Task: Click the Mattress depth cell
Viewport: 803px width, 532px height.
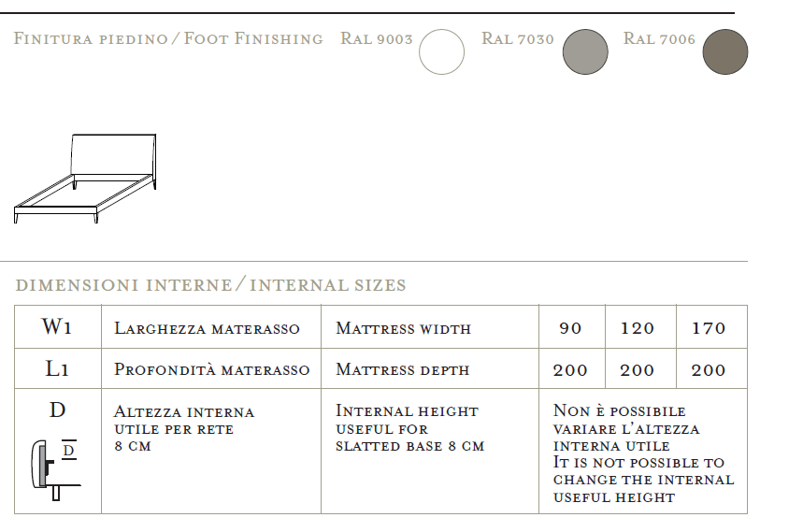Action: pyautogui.click(x=430, y=368)
